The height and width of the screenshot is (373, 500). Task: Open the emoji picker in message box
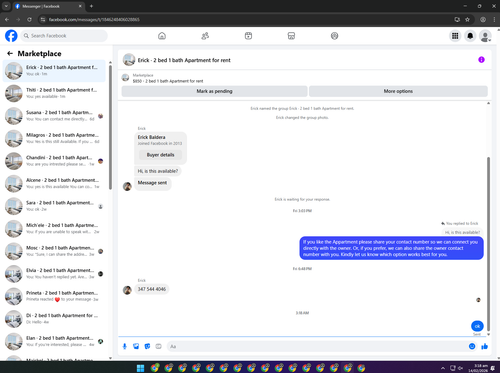(472, 346)
